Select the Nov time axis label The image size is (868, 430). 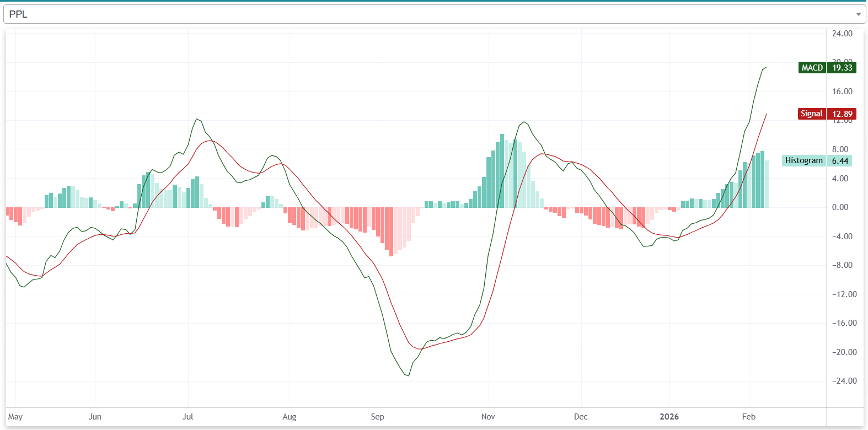pos(488,417)
